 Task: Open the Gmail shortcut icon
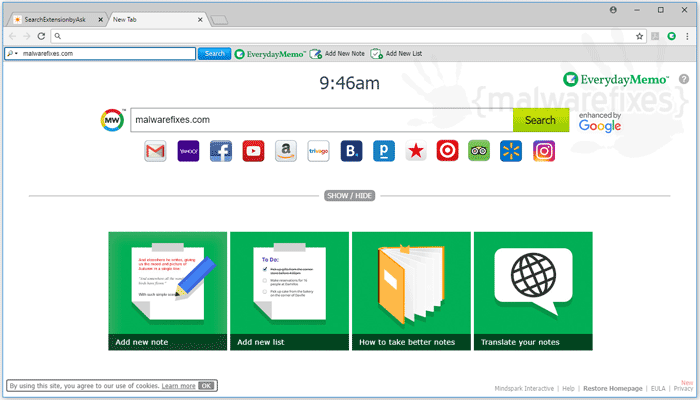point(155,151)
